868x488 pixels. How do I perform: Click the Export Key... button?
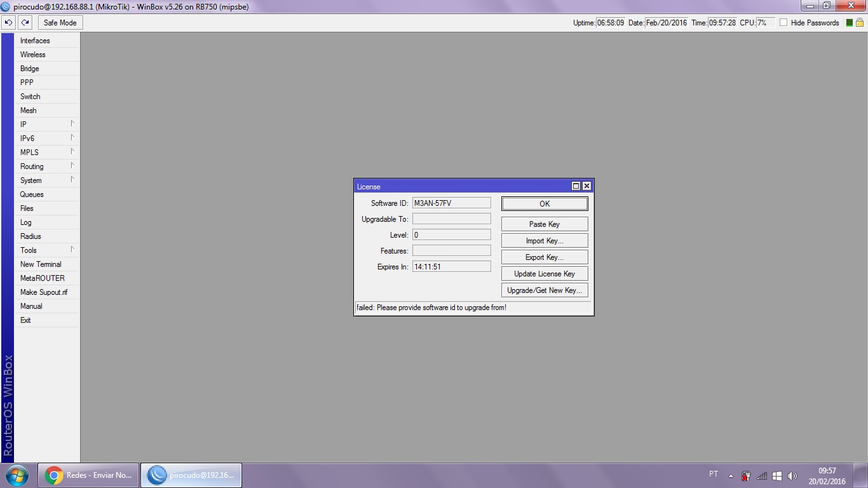click(x=545, y=257)
